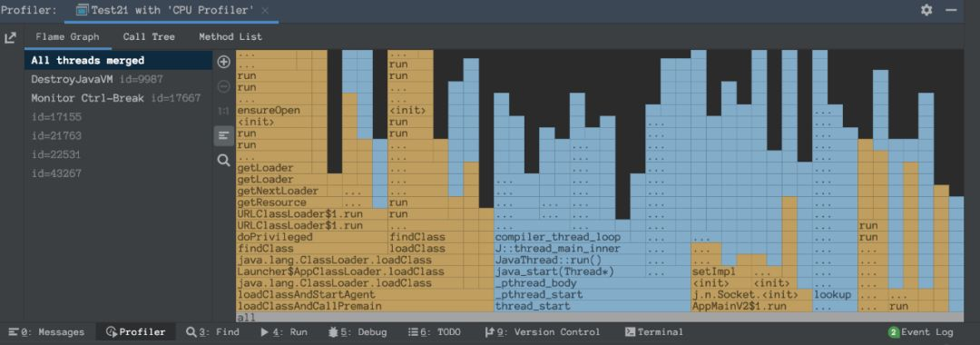Open the Run tool window
The height and width of the screenshot is (345, 980).
click(x=284, y=332)
